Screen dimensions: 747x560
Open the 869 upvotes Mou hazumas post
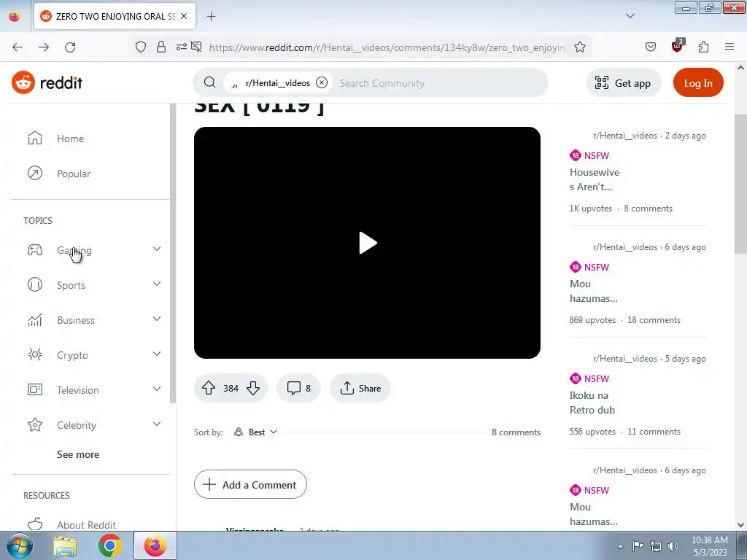point(594,291)
